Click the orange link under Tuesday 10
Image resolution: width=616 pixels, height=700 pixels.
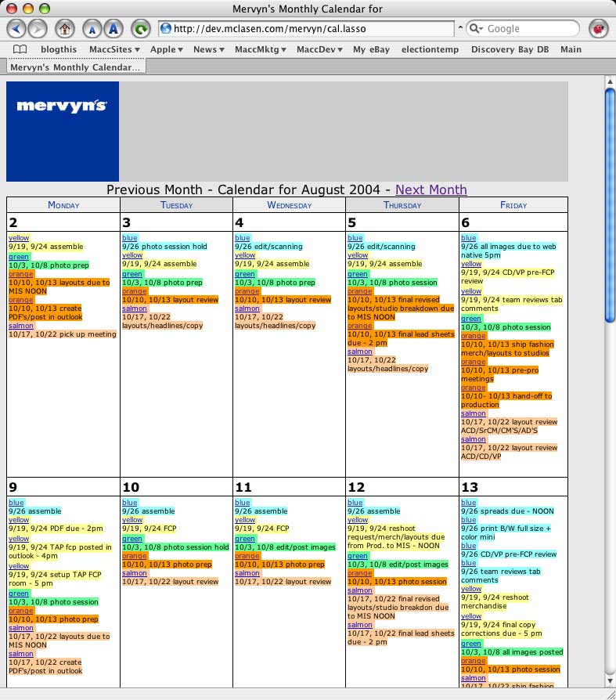click(135, 556)
